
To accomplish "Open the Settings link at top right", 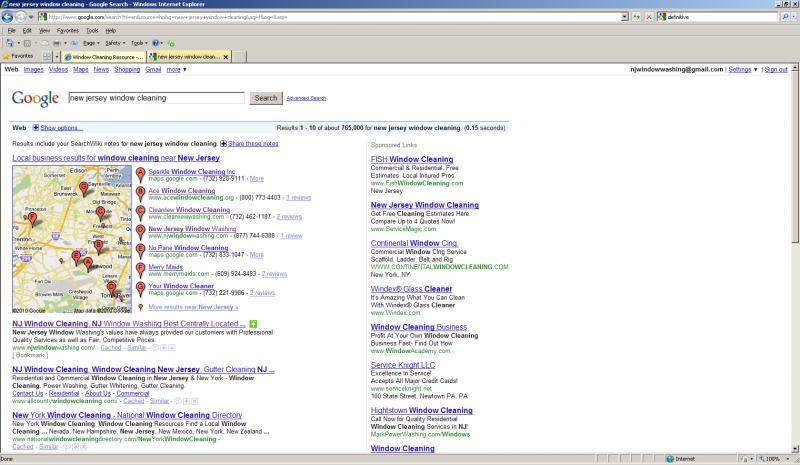I will point(742,69).
